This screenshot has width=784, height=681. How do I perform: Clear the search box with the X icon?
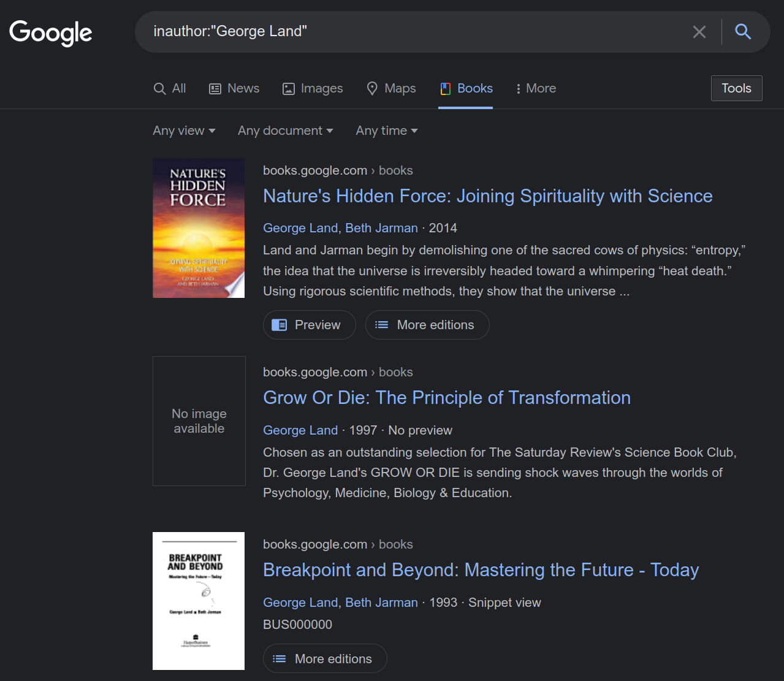pos(699,32)
